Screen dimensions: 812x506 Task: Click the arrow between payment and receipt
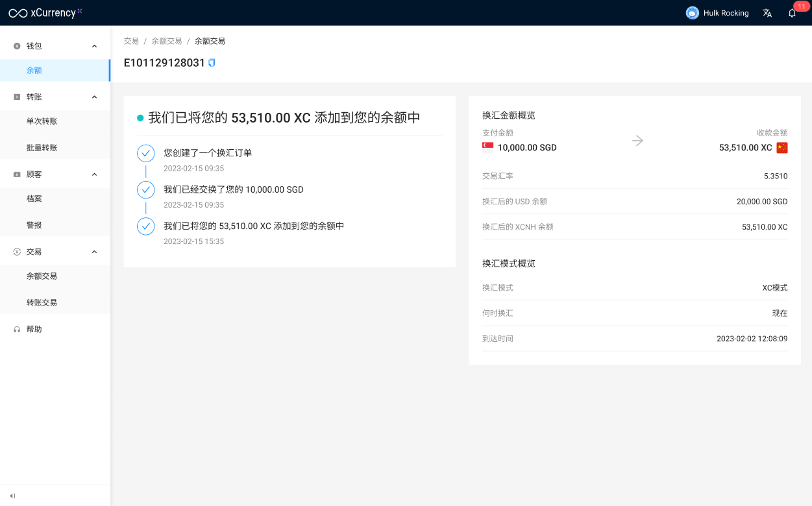pos(638,141)
